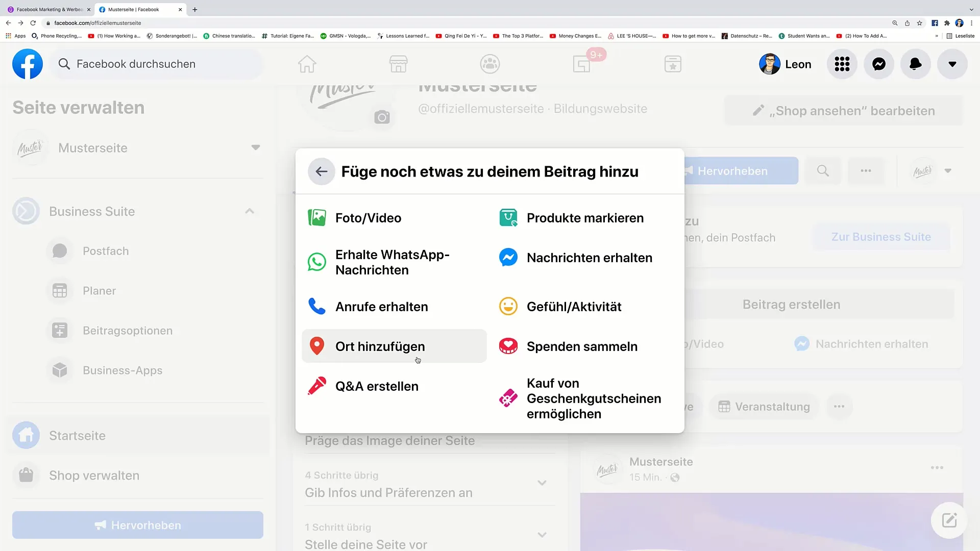Image resolution: width=980 pixels, height=551 pixels.
Task: Select Anrufe erhalten option
Action: 394,307
